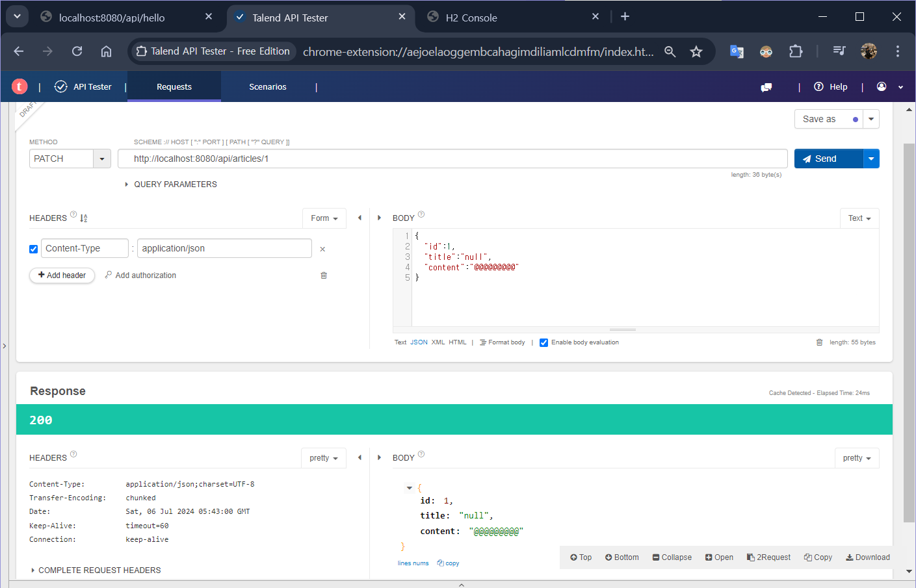Viewport: 916px width, 588px height.
Task: Clear the body with the trash icon
Action: 819,342
